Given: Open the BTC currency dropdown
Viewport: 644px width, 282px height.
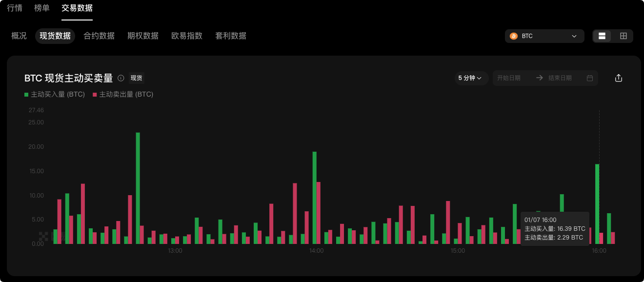Looking at the screenshot, I should pyautogui.click(x=544, y=36).
